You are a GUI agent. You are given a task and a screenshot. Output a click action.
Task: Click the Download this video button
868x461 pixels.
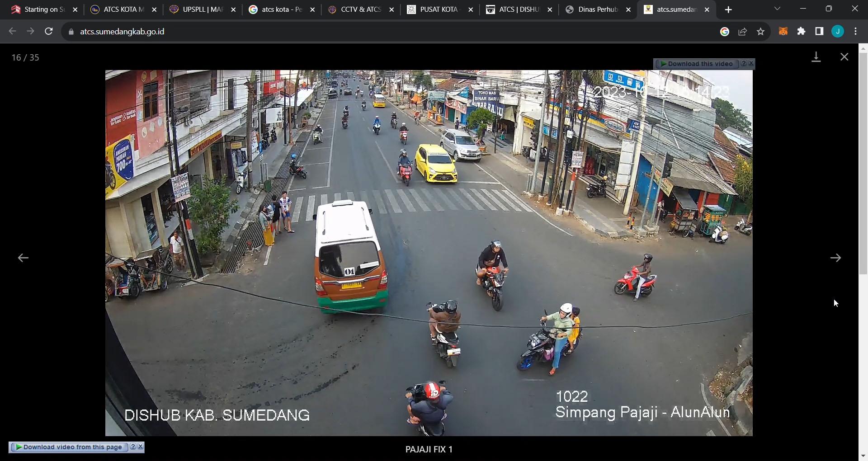696,64
